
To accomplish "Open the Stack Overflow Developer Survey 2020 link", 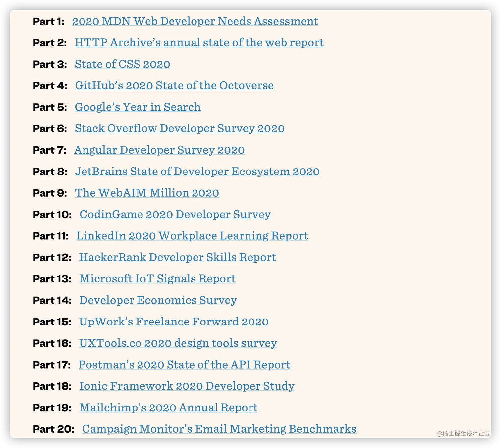I will [180, 129].
